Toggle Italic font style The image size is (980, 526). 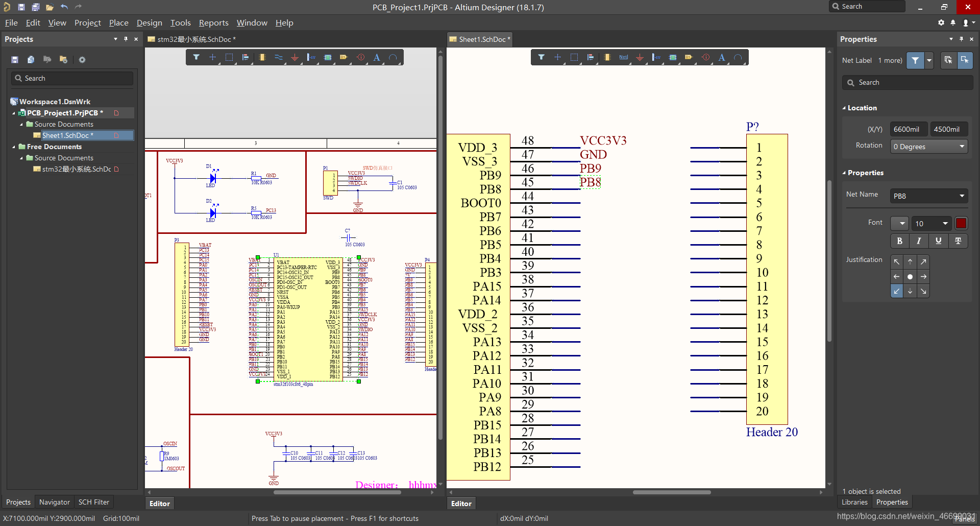coord(919,241)
